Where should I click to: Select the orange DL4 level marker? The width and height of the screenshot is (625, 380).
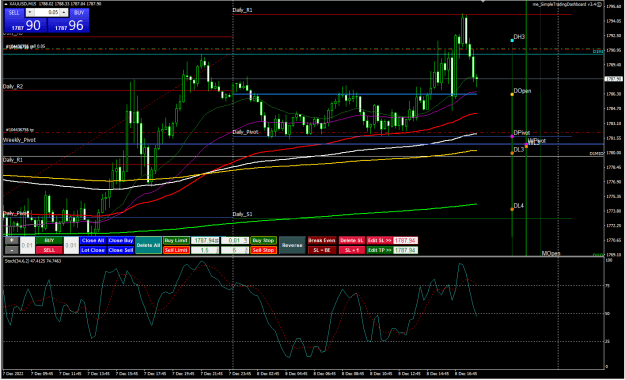(x=512, y=209)
